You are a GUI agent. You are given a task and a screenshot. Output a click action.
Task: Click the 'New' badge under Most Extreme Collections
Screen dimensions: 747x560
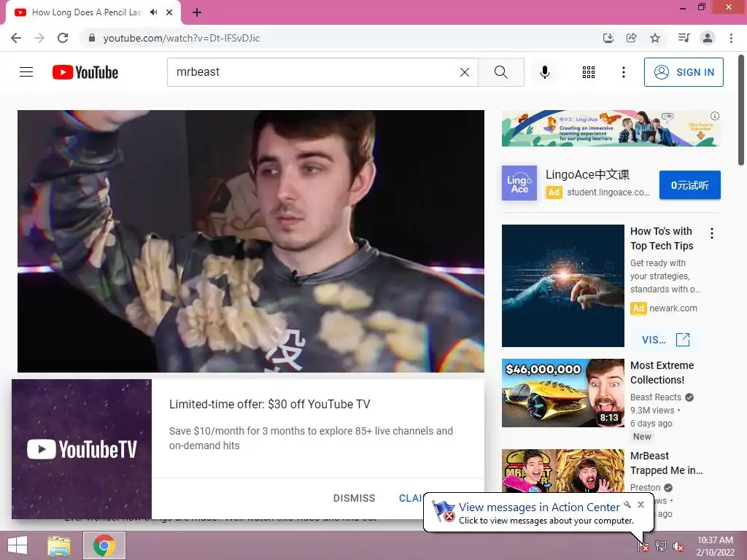[x=642, y=436]
